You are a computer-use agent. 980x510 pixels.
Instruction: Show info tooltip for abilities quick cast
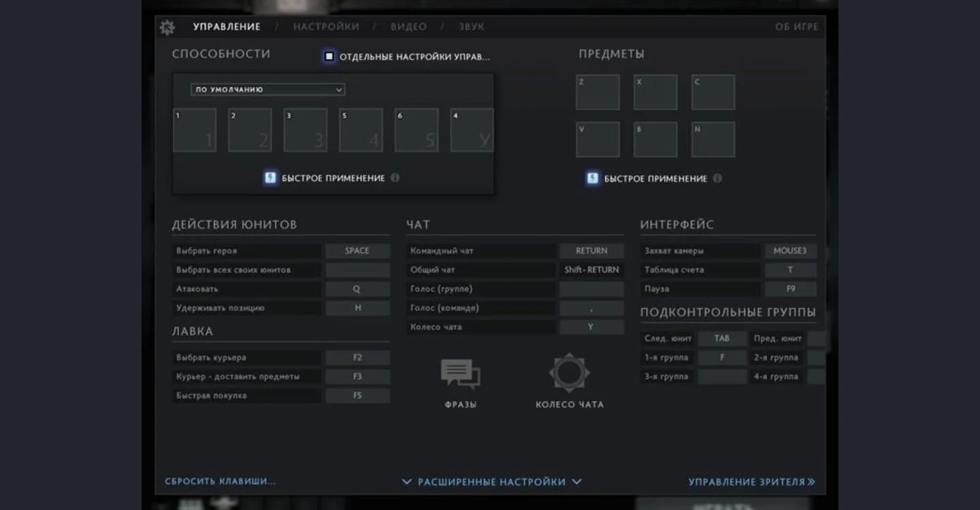[x=395, y=178]
